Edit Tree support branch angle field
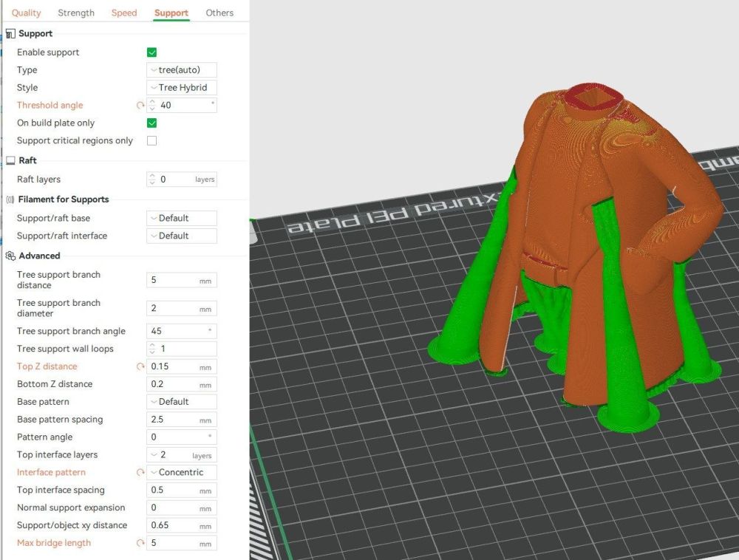The image size is (739, 560). pos(182,331)
